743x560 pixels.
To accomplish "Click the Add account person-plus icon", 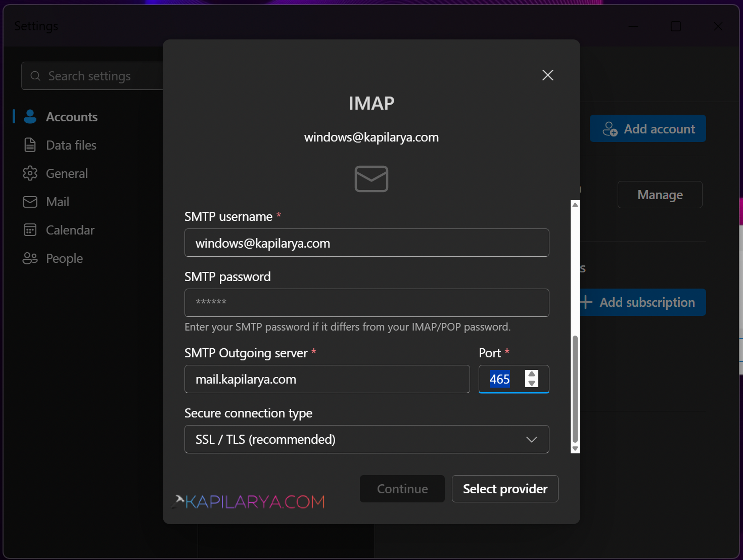I will (x=610, y=129).
